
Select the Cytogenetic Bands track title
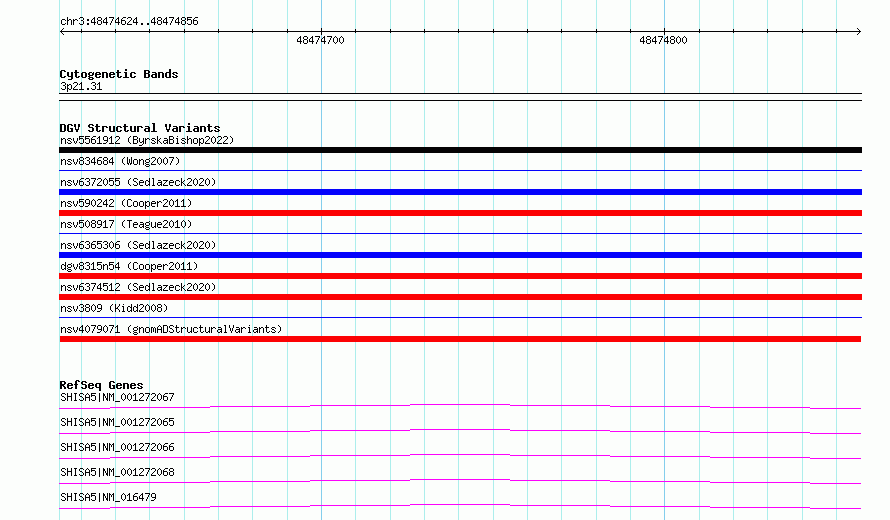119,74
